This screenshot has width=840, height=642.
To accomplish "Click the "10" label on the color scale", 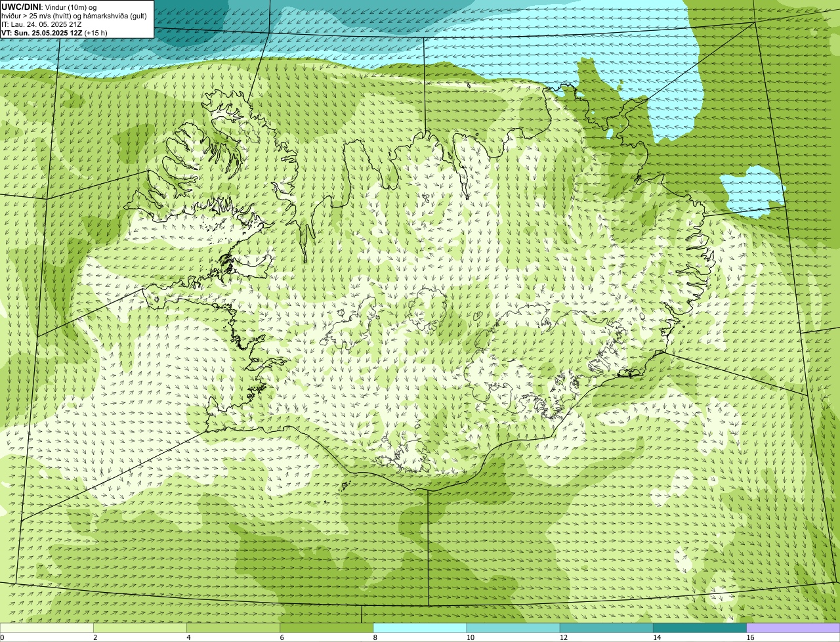I will pos(470,637).
